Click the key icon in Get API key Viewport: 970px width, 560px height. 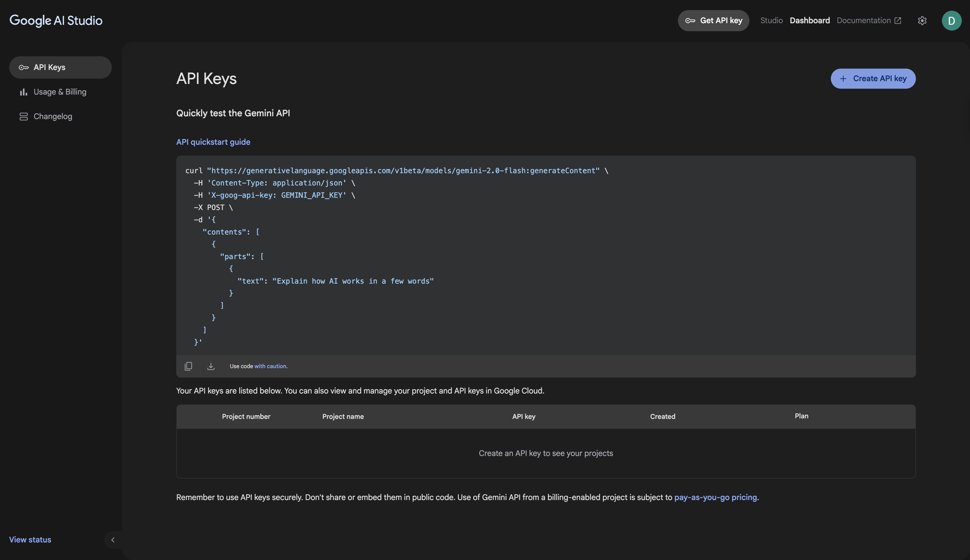pos(690,20)
